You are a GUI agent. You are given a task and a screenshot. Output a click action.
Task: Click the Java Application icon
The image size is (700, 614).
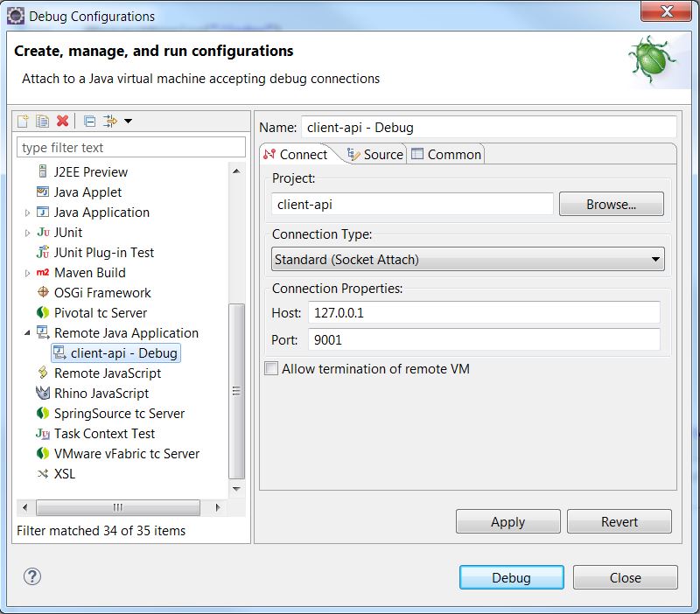pyautogui.click(x=43, y=212)
